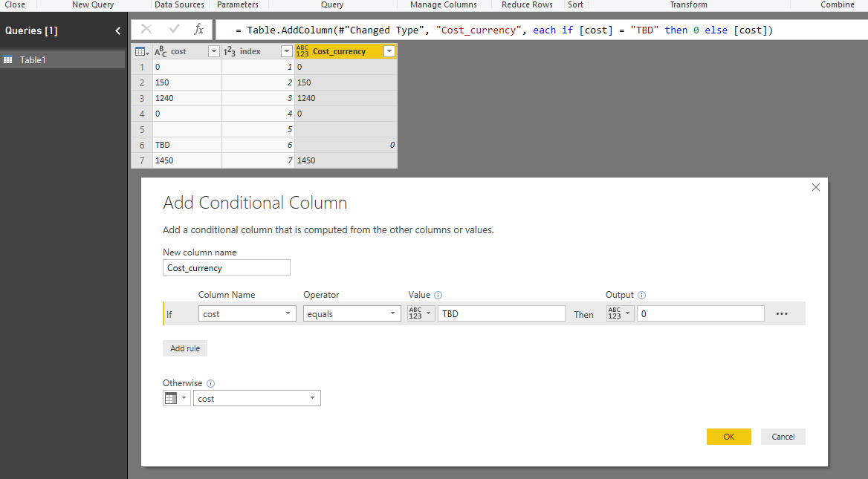Image resolution: width=868 pixels, height=479 pixels.
Task: Select row number 5 header
Action: (142, 129)
